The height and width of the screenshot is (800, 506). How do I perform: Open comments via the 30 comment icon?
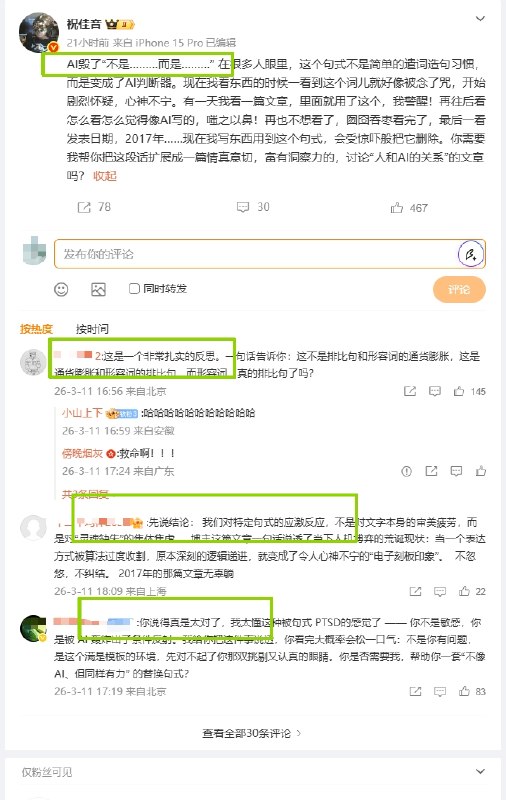[x=243, y=207]
